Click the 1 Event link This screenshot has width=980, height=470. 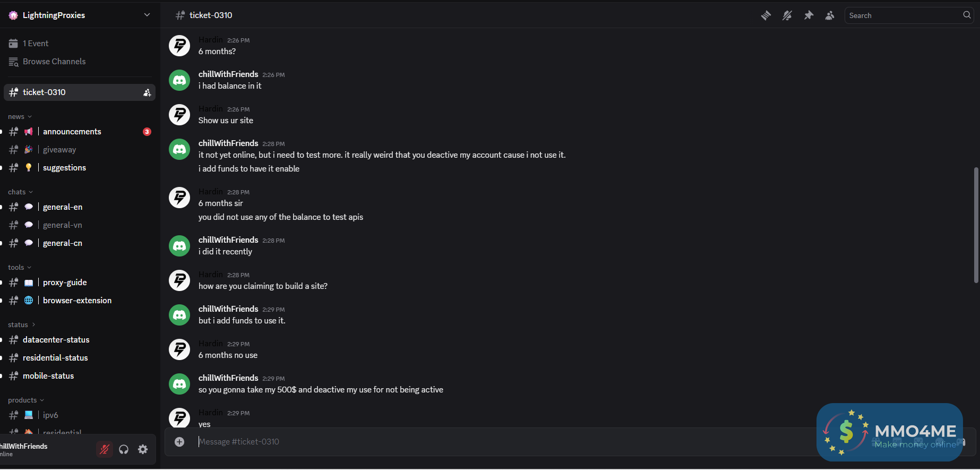(x=35, y=44)
